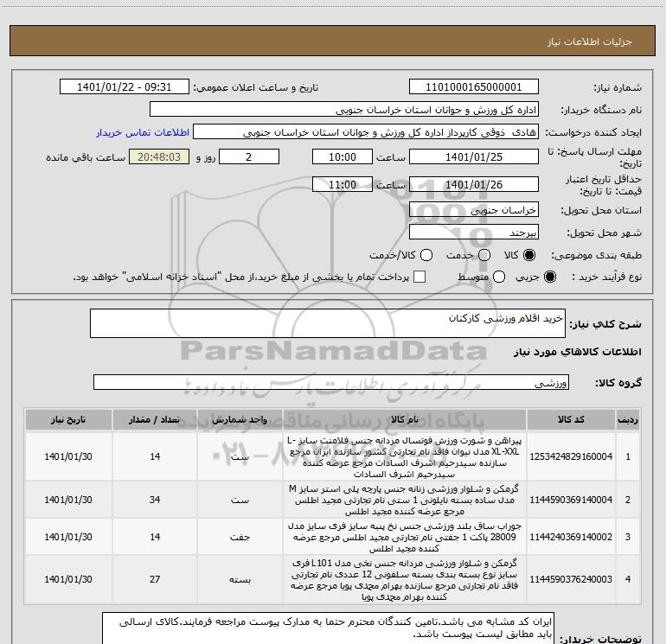Click item code 1144590369140004
Viewport: 666px width, 644px height.
[571, 500]
